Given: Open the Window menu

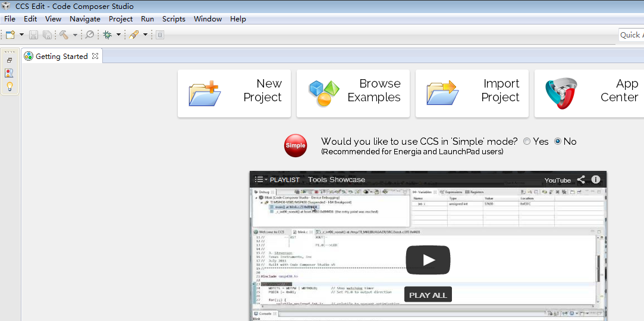Looking at the screenshot, I should coord(208,19).
